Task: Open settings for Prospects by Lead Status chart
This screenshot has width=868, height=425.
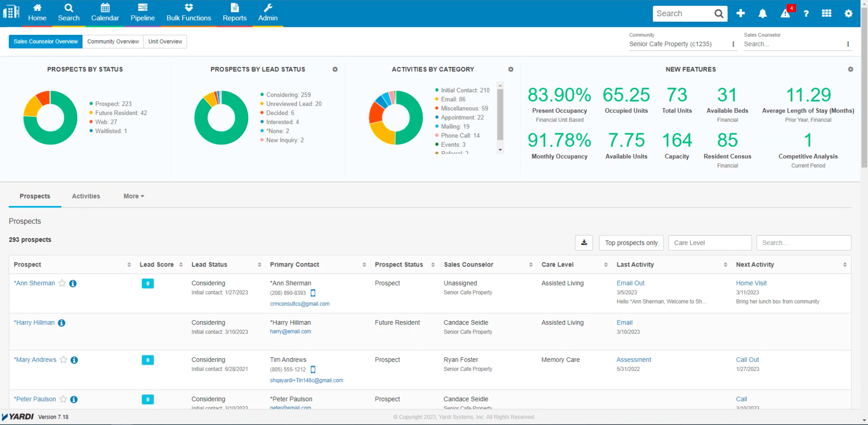Action: 335,69
